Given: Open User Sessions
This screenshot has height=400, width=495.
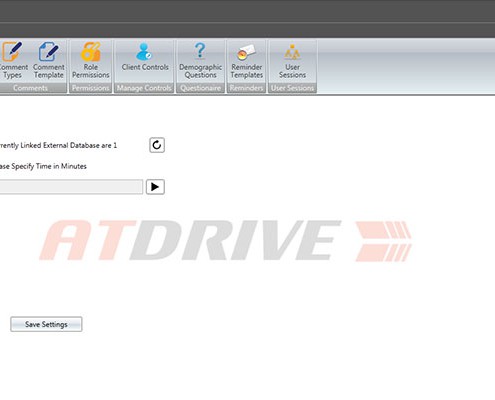Looking at the screenshot, I should pyautogui.click(x=292, y=61).
